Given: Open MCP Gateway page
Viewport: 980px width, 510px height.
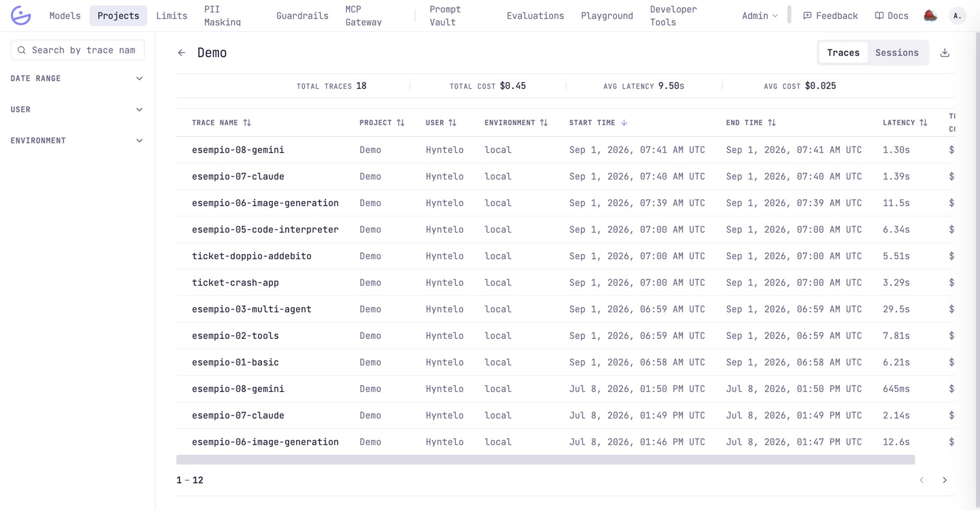Looking at the screenshot, I should tap(364, 16).
